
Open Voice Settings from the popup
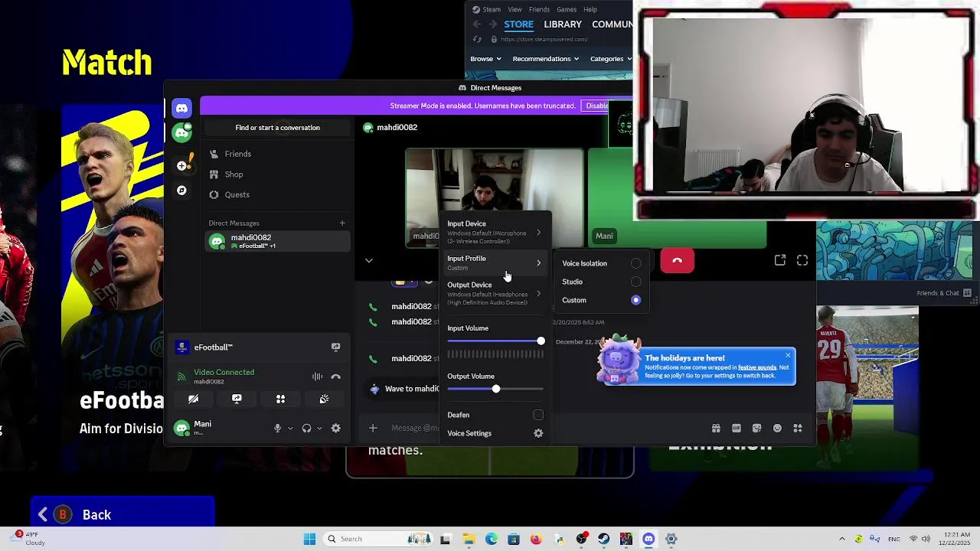coord(495,433)
